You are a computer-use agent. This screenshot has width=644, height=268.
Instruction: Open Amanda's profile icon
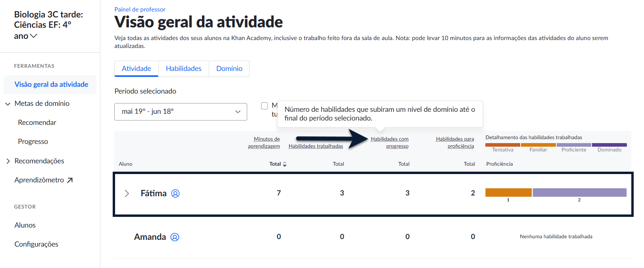coord(175,237)
